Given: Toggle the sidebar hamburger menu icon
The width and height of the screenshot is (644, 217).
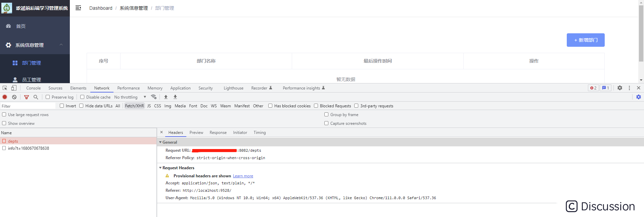Looking at the screenshot, I should pos(78,8).
